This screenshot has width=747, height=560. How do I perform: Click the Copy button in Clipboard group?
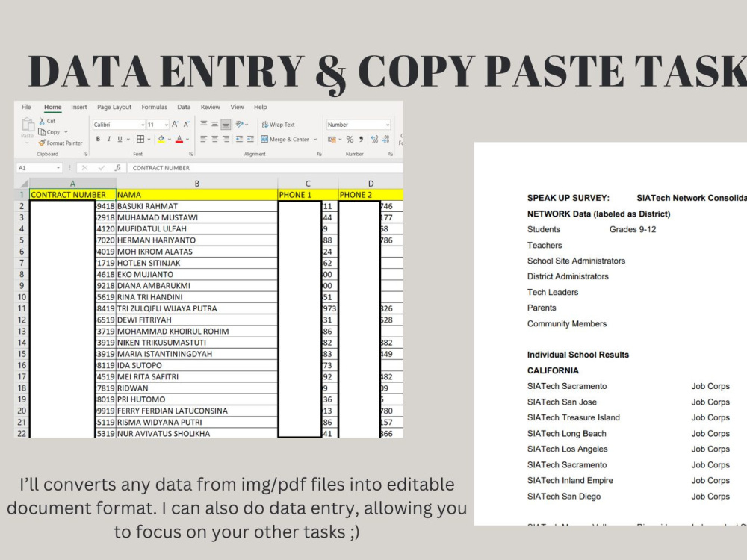49,132
